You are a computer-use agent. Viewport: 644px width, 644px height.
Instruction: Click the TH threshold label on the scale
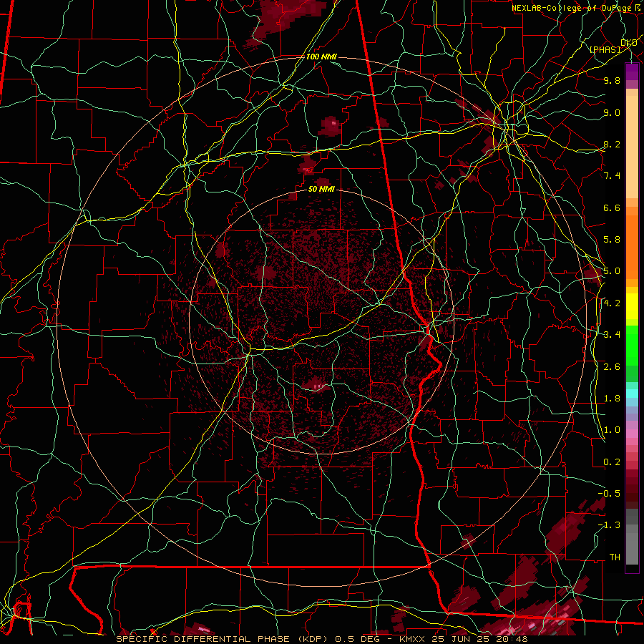tap(615, 557)
